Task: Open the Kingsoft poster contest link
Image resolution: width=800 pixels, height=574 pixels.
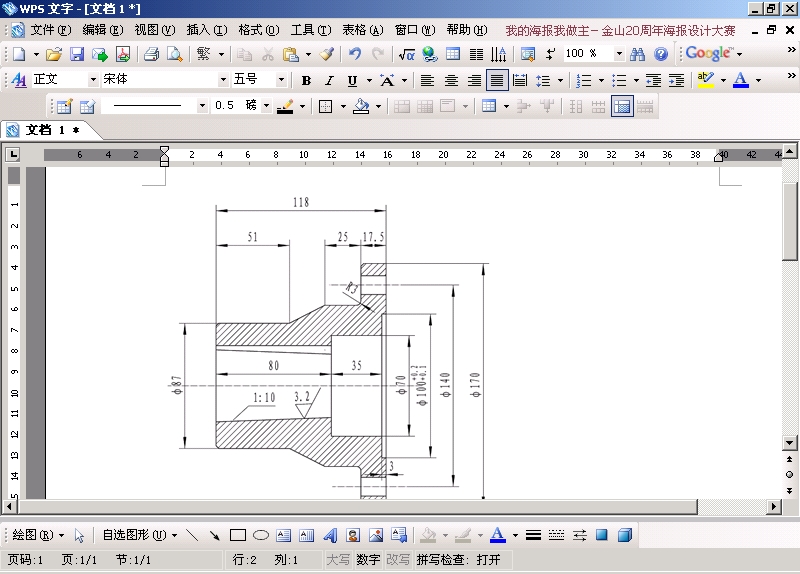Action: pos(620,31)
